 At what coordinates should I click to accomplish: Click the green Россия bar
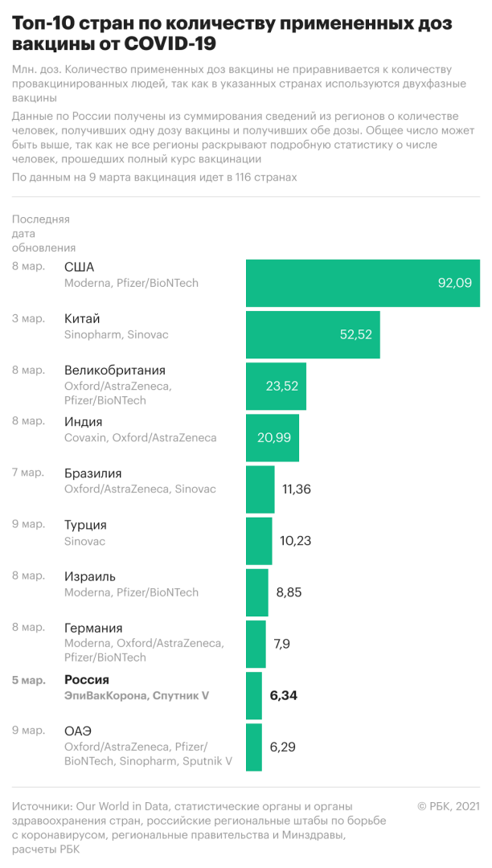pos(254,695)
